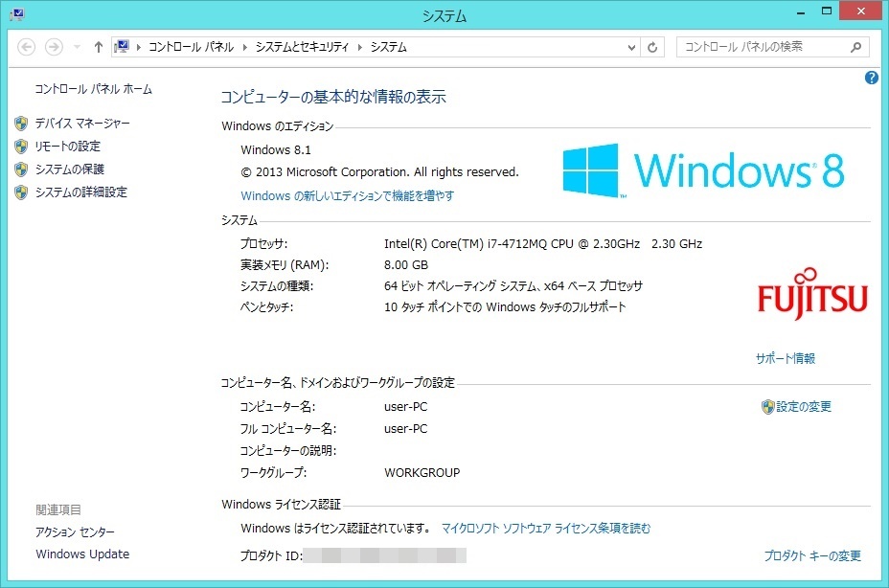This screenshot has width=889, height=588.
Task: Open the サポート情報 link
Action: tap(786, 358)
